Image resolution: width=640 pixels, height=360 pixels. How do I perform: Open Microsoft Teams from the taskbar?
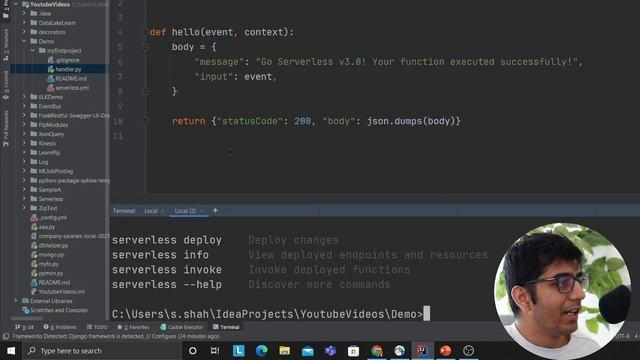pyautogui.click(x=331, y=351)
